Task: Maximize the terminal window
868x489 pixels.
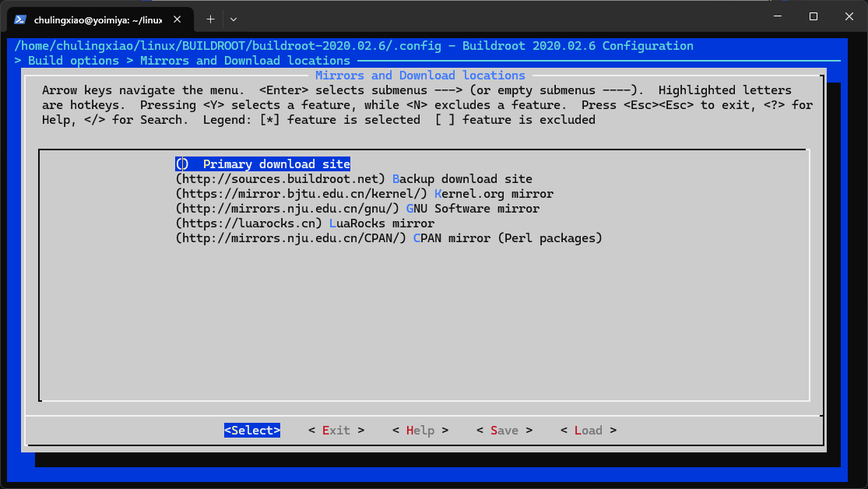Action: [x=814, y=16]
